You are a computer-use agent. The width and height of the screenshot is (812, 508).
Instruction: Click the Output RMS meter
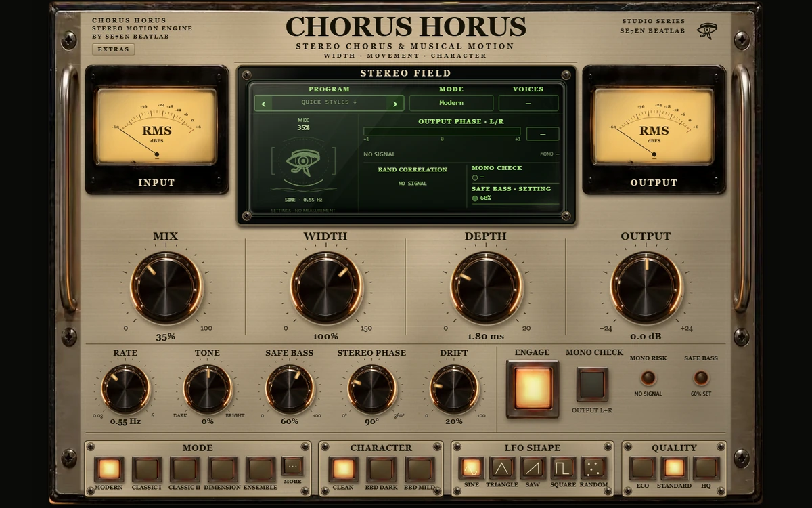tap(654, 127)
